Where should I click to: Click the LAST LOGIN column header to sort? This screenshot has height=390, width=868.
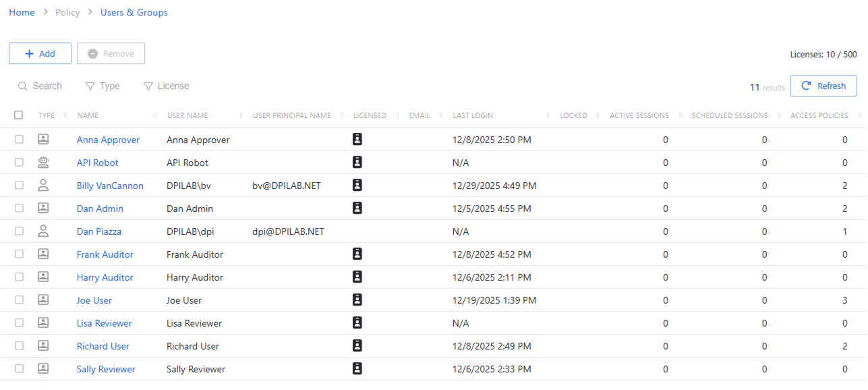pos(473,115)
